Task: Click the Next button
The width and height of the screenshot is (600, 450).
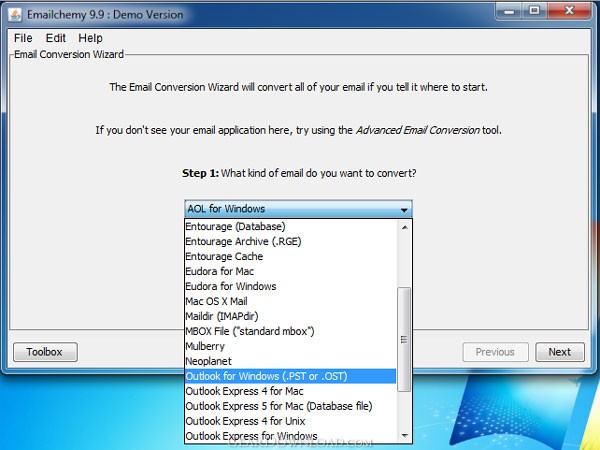Action: (x=560, y=352)
